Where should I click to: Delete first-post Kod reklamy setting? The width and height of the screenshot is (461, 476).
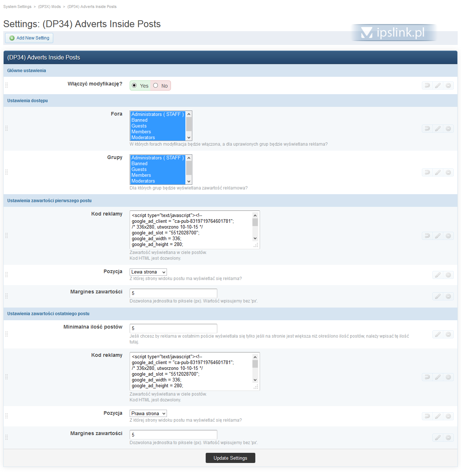click(448, 236)
